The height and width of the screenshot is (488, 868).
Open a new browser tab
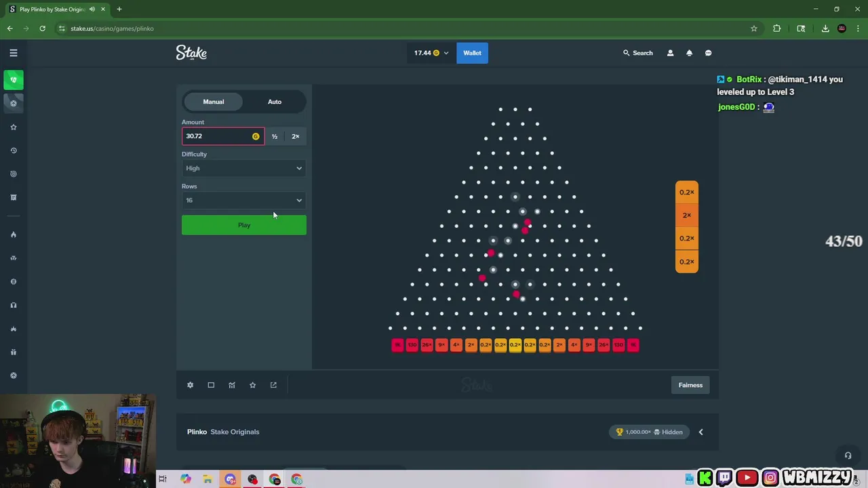(119, 9)
